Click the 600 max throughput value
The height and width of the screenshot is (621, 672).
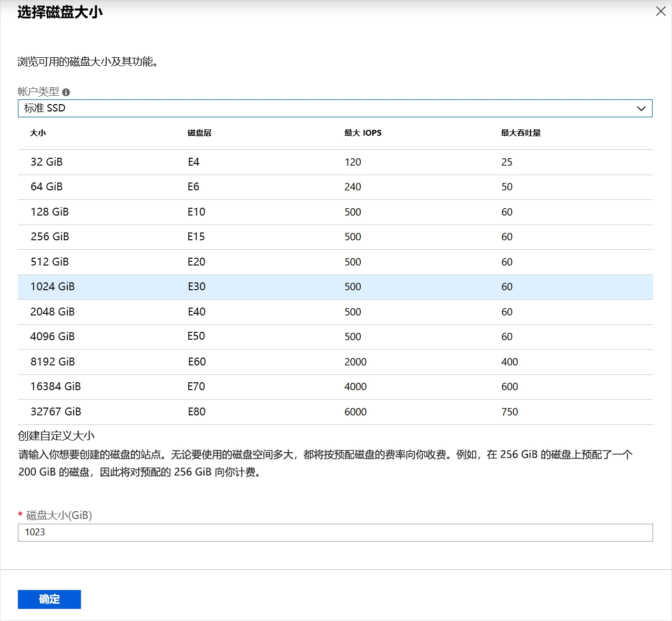(510, 386)
